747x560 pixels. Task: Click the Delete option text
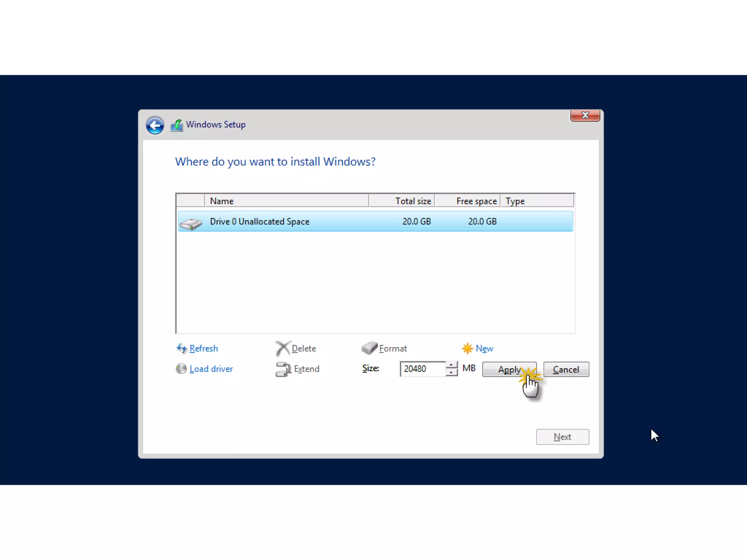[x=304, y=349]
